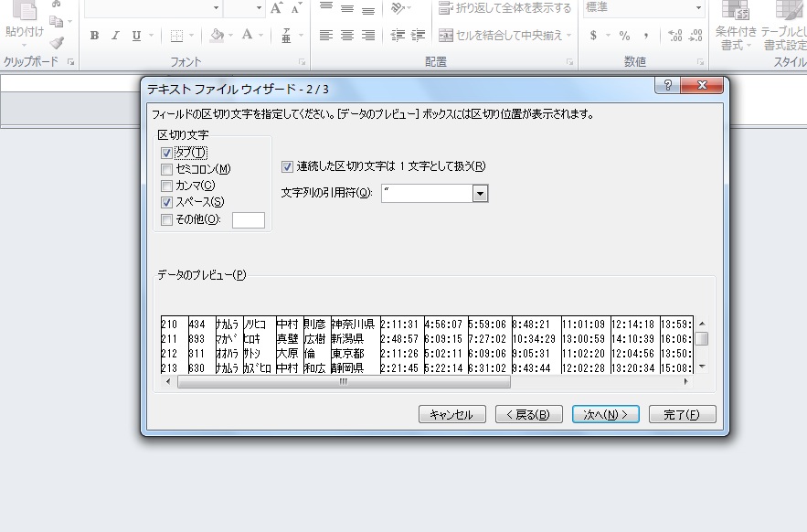Toggle the セミコロン delimiter checkbox

(x=166, y=169)
